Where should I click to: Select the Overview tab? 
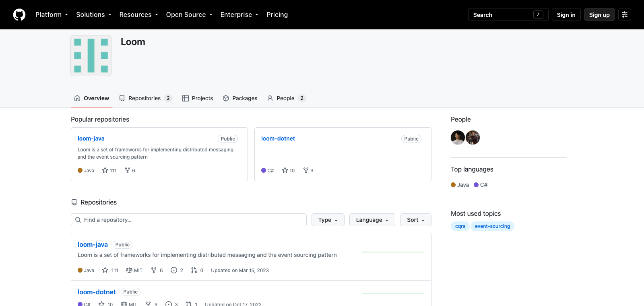point(91,98)
